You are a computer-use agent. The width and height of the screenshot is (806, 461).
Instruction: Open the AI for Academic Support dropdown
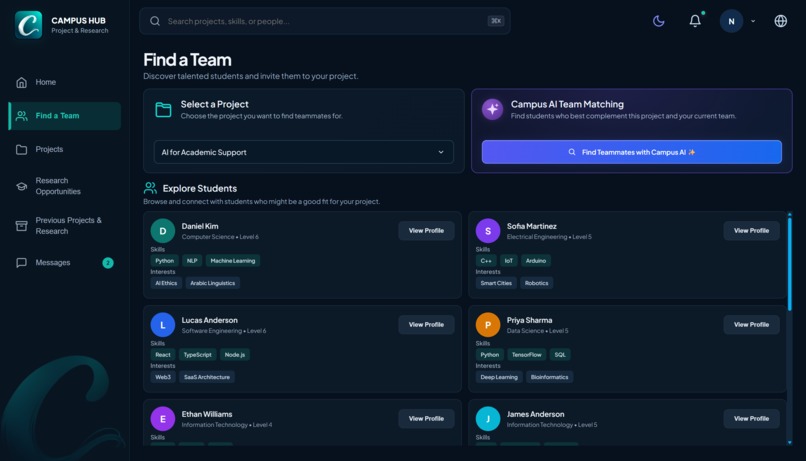303,152
